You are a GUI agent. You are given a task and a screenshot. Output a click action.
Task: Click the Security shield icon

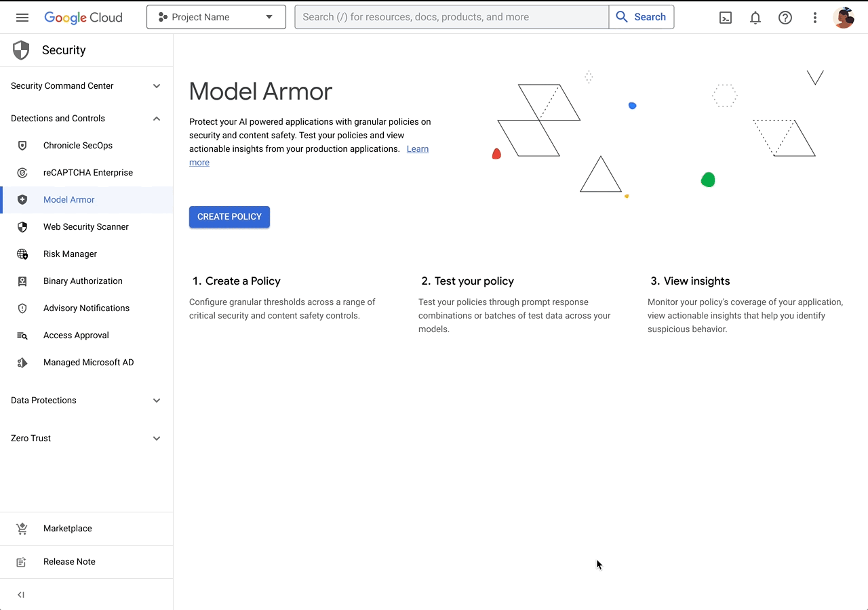[21, 50]
